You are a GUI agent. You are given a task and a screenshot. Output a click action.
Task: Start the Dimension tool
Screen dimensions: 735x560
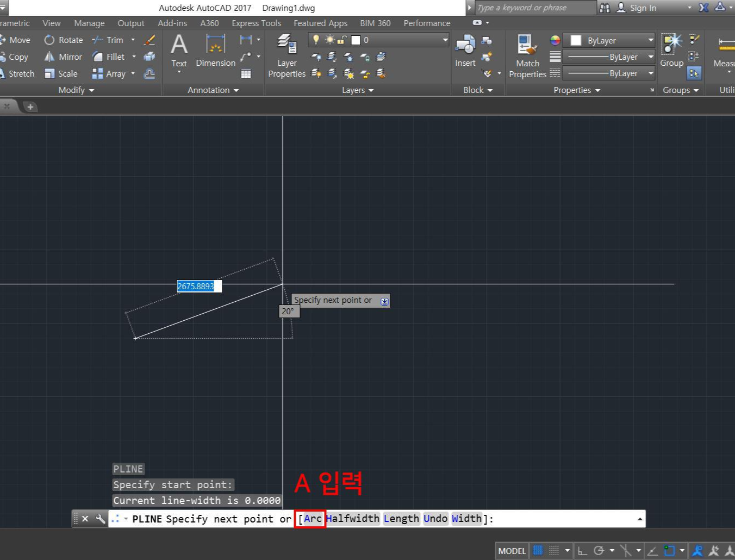click(215, 51)
